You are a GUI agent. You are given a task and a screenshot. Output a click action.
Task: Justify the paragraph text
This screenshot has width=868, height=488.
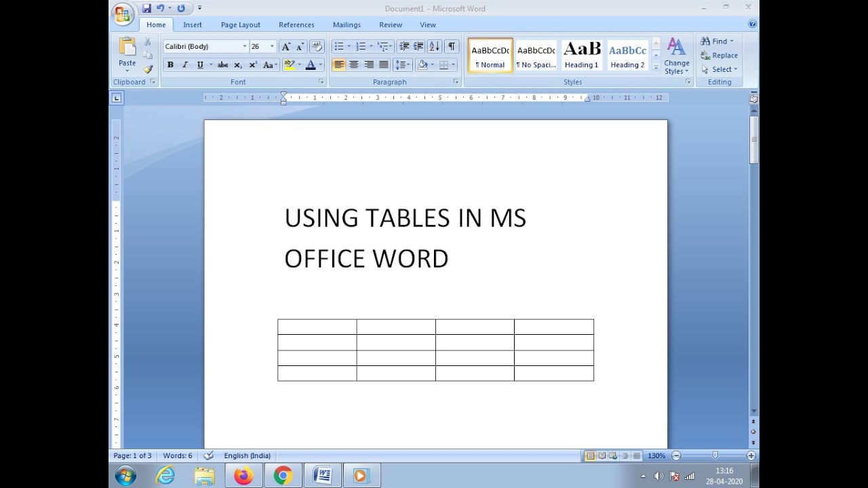tap(384, 65)
